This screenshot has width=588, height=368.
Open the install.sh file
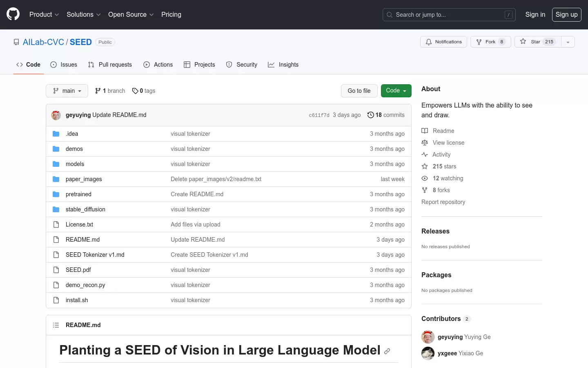pos(77,300)
